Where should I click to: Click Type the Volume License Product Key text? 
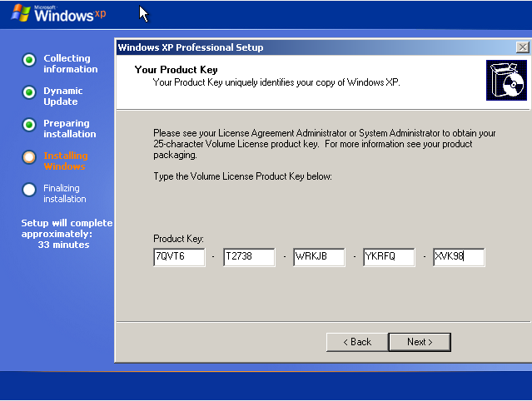point(242,176)
